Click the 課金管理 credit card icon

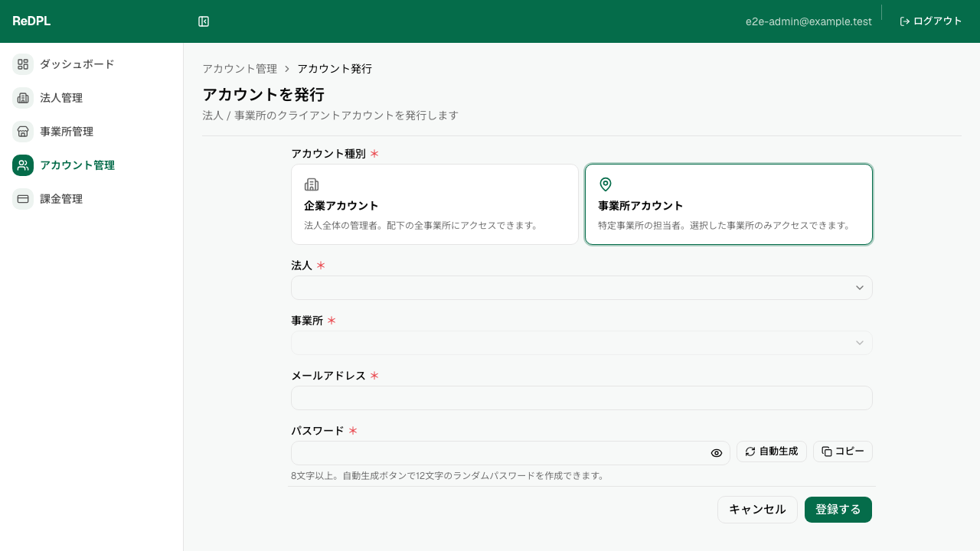(x=23, y=199)
